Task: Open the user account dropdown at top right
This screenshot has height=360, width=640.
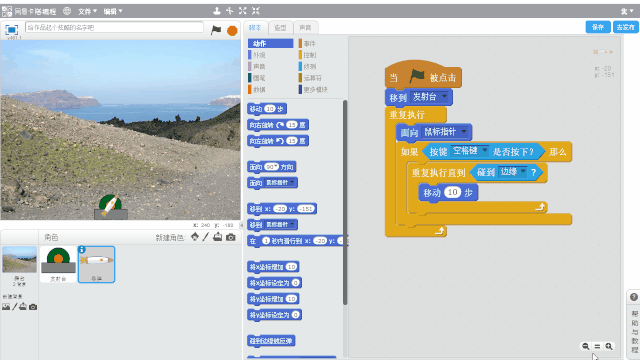Action: tap(627, 11)
